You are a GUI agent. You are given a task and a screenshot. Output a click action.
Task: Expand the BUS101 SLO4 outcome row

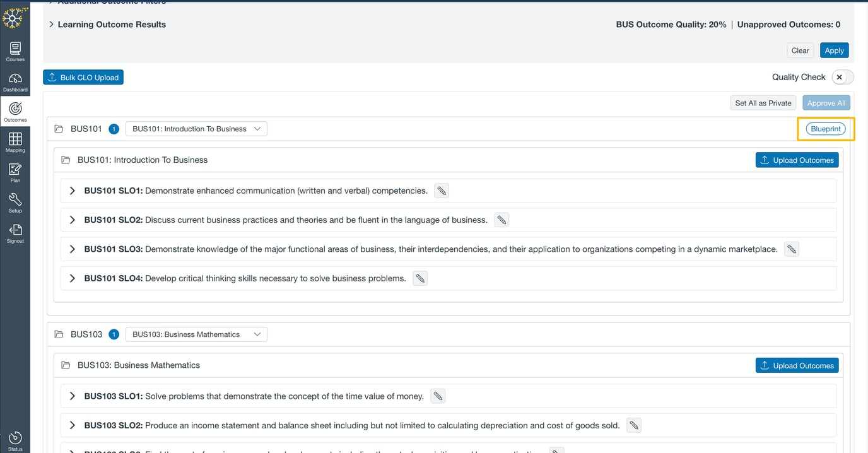(72, 278)
